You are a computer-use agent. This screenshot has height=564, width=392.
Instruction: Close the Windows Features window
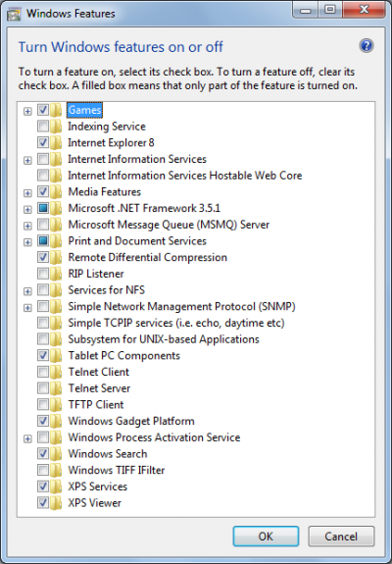click(x=364, y=10)
